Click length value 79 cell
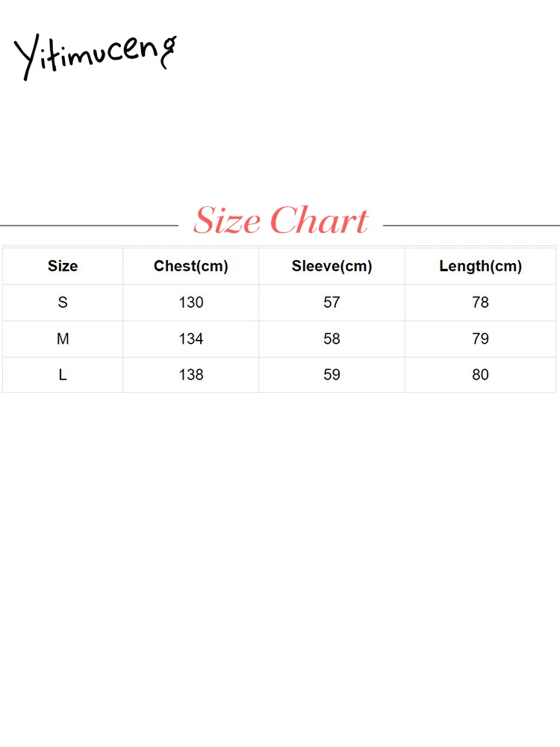560x747 pixels. coord(480,339)
